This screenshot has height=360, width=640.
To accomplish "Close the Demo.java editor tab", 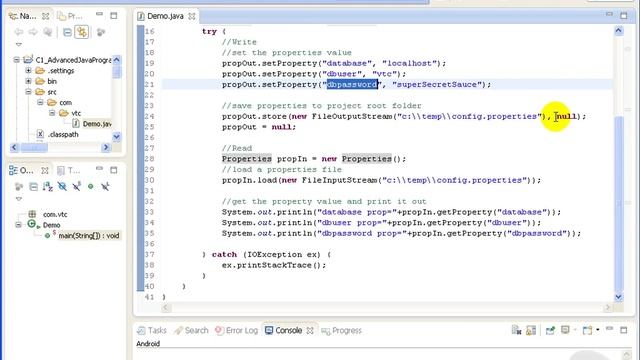I will coord(192,16).
